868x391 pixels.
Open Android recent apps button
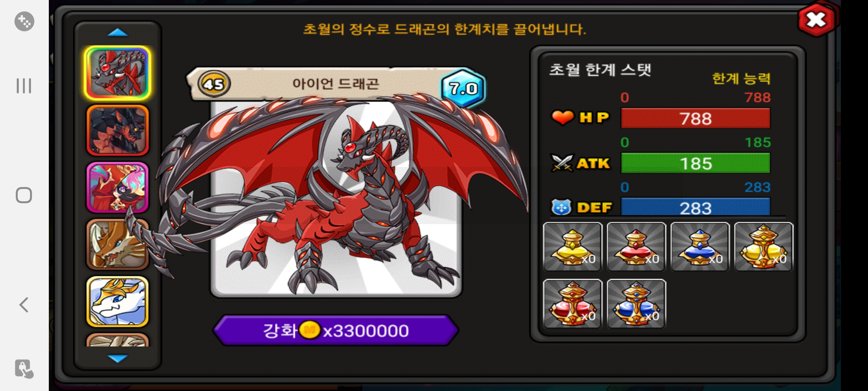click(x=24, y=86)
